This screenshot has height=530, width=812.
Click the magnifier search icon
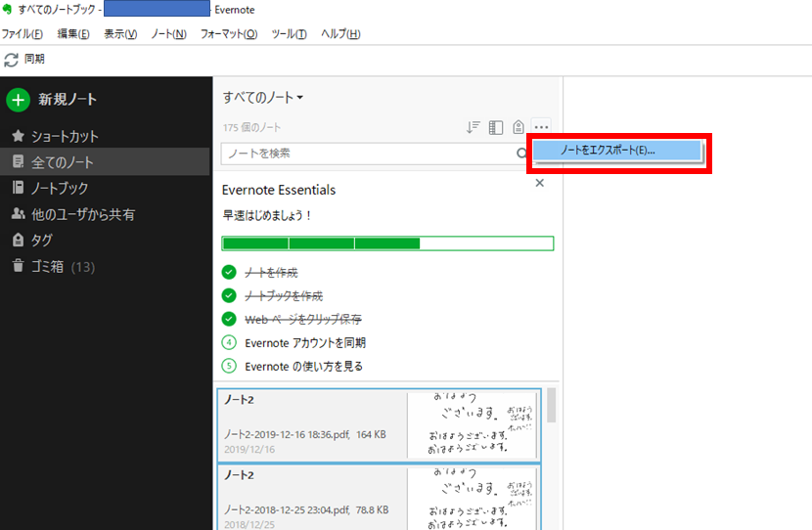coord(521,154)
